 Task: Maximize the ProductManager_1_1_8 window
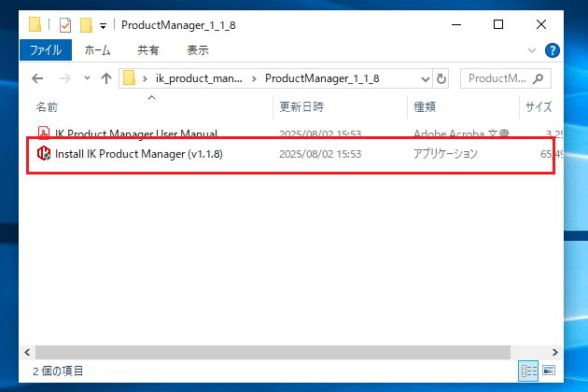(498, 25)
